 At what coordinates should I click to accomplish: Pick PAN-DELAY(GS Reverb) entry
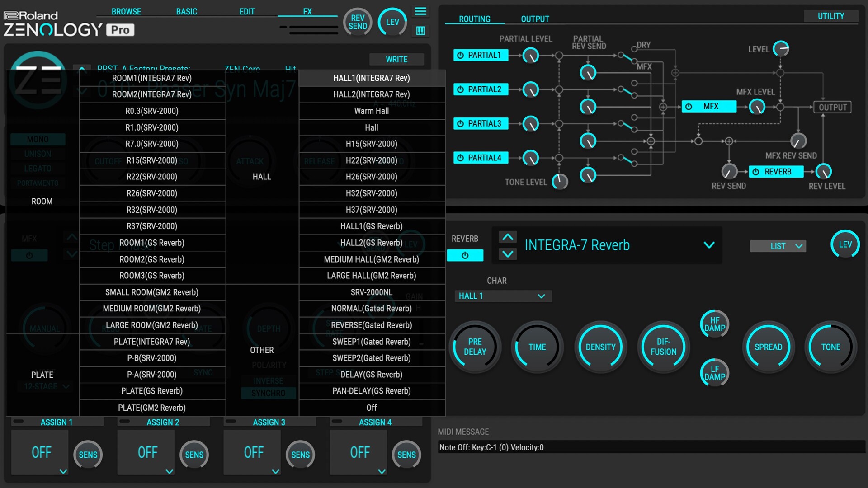[x=372, y=391]
